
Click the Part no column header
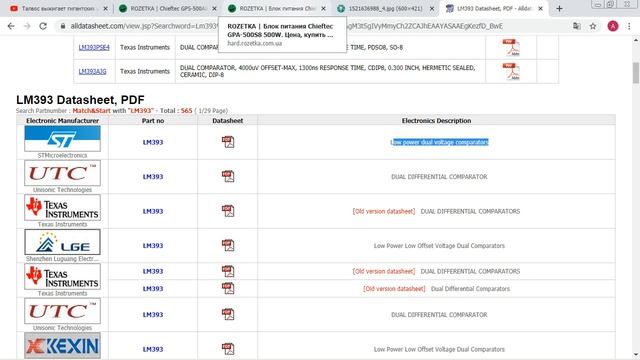[153, 121]
